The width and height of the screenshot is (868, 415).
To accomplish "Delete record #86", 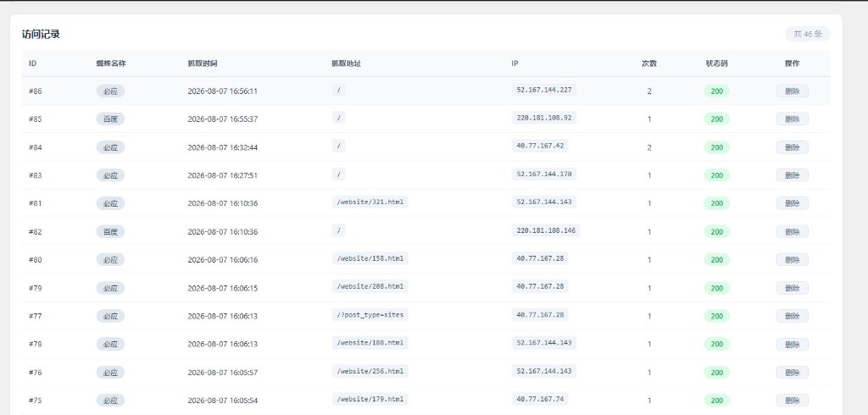I will 792,91.
